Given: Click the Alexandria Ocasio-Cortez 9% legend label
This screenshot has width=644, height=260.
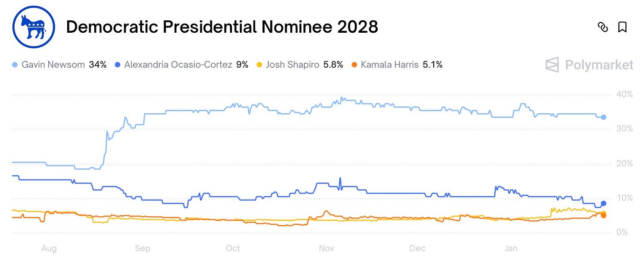Looking at the screenshot, I should click(x=186, y=65).
